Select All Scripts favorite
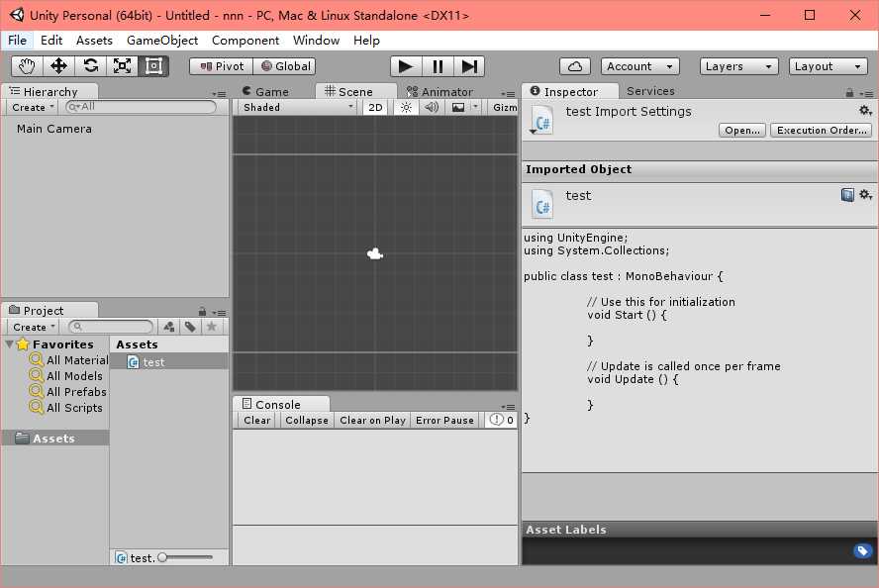Screen dimensions: 879x588 click(66, 408)
